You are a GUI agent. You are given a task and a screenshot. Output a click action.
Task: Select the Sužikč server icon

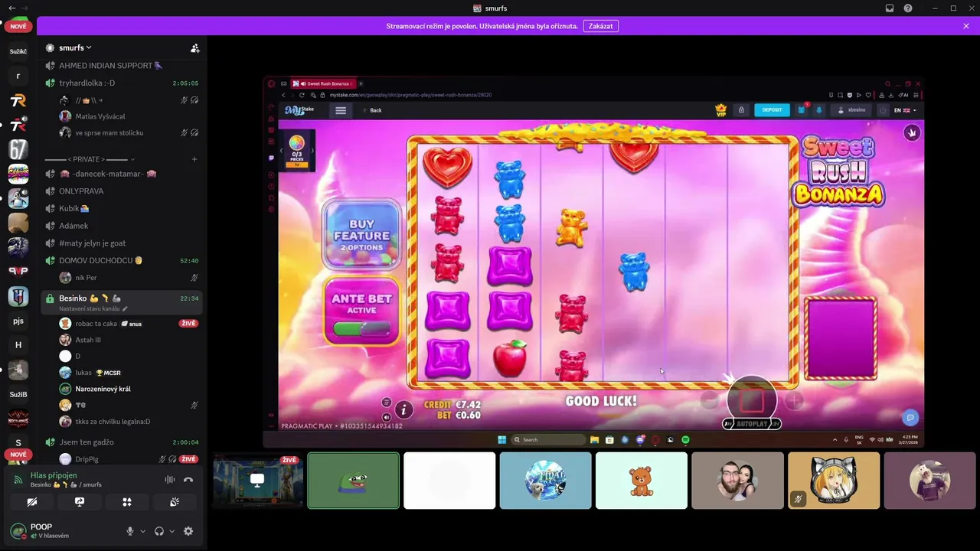coord(18,51)
